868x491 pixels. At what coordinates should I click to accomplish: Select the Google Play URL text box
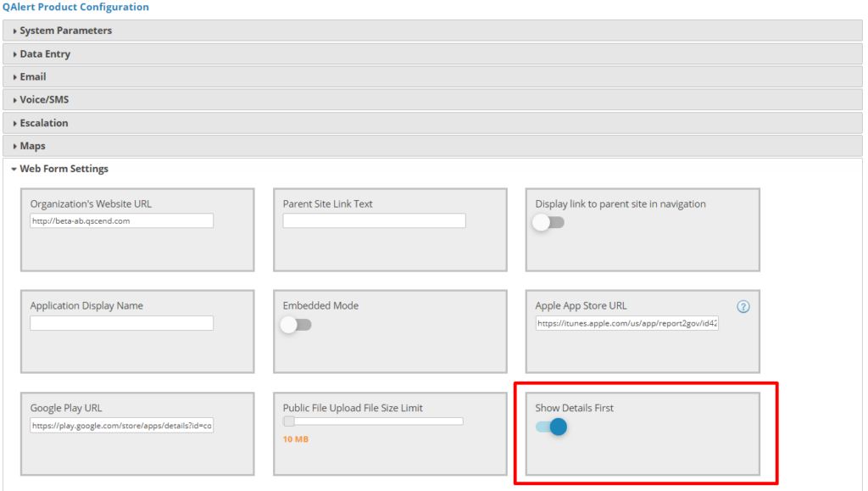[121, 426]
